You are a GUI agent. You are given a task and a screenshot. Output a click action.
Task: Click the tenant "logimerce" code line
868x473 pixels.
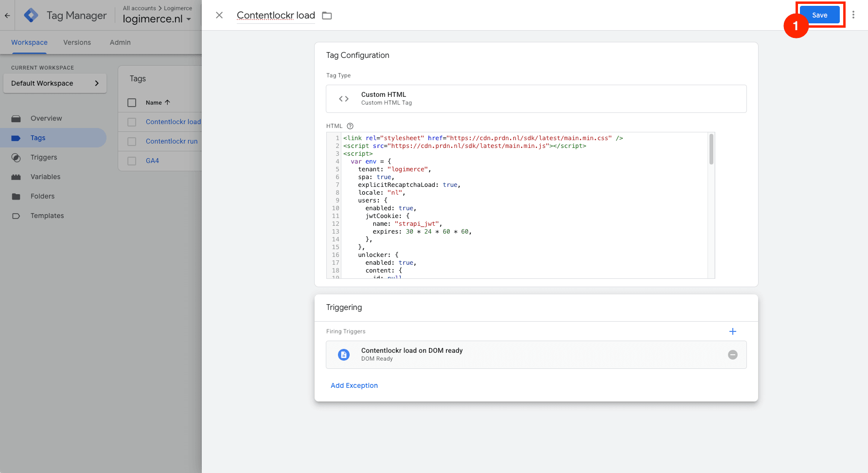tap(394, 169)
